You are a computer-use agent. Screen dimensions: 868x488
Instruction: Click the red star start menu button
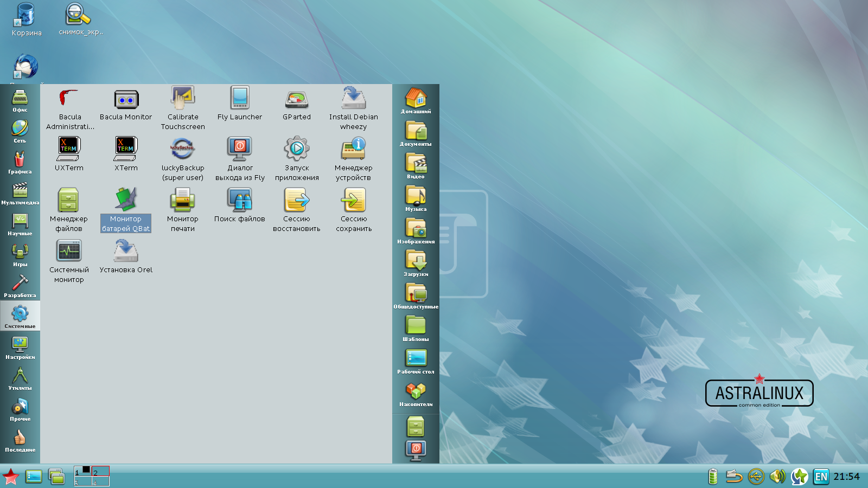coord(11,477)
